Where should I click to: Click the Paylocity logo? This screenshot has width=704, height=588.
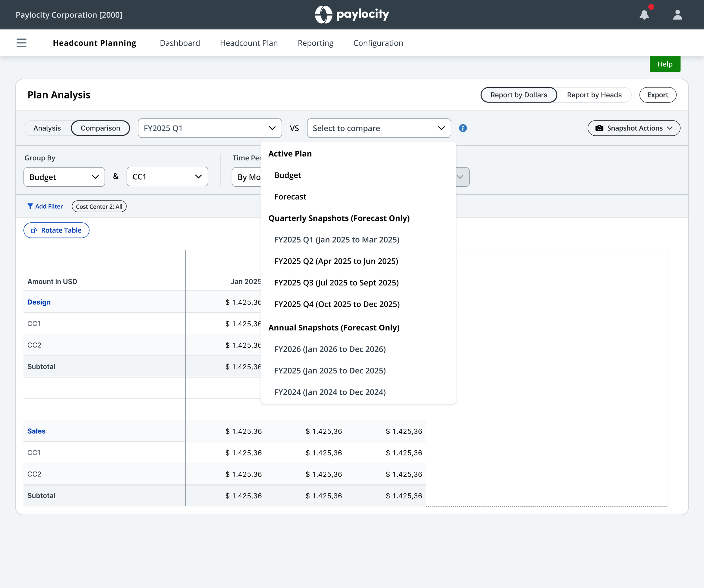coord(352,15)
